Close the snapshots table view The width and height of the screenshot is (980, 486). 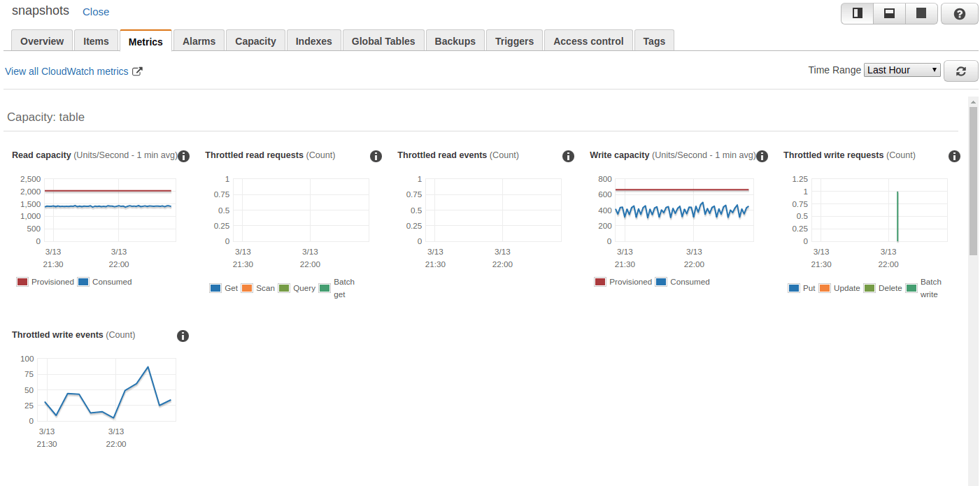coord(96,11)
